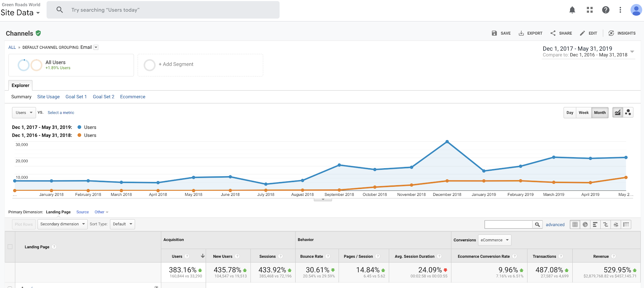Click the 'Select a metric' link
This screenshot has height=288, width=644.
tap(61, 113)
